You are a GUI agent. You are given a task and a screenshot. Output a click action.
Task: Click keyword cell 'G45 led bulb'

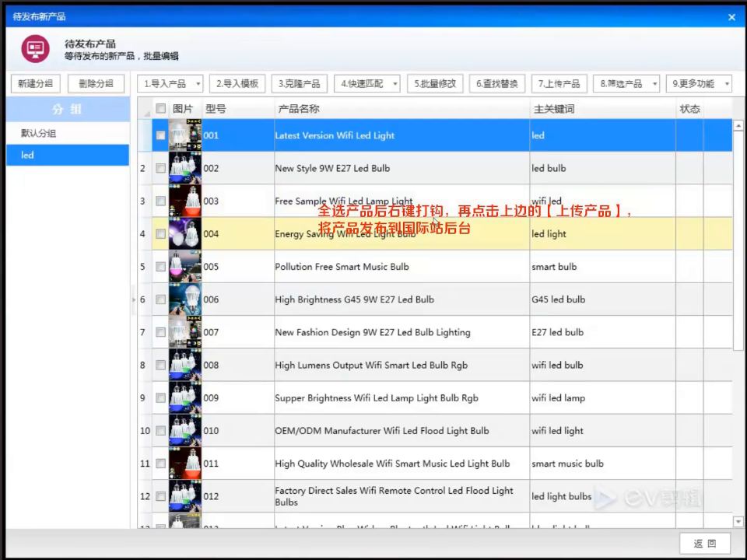pyautogui.click(x=602, y=299)
